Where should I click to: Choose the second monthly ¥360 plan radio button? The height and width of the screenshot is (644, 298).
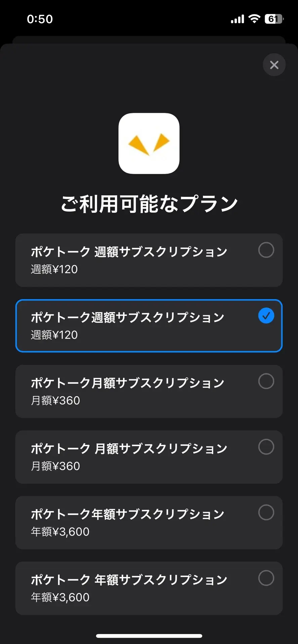coord(266,447)
